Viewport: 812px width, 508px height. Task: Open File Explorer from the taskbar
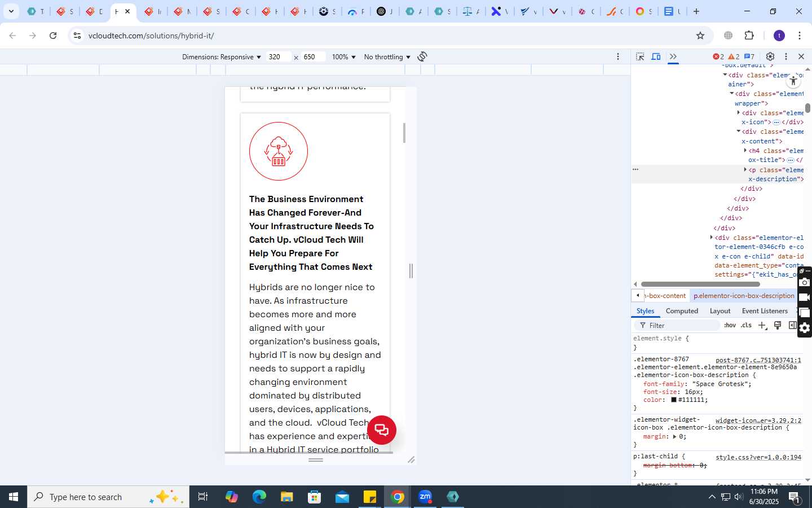(287, 497)
